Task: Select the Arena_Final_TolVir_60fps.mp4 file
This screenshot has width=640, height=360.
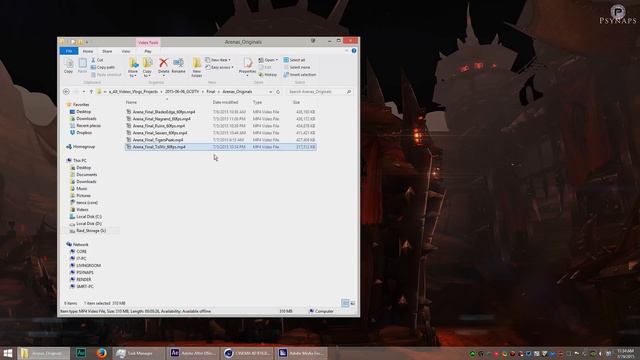Action: pyautogui.click(x=220, y=147)
